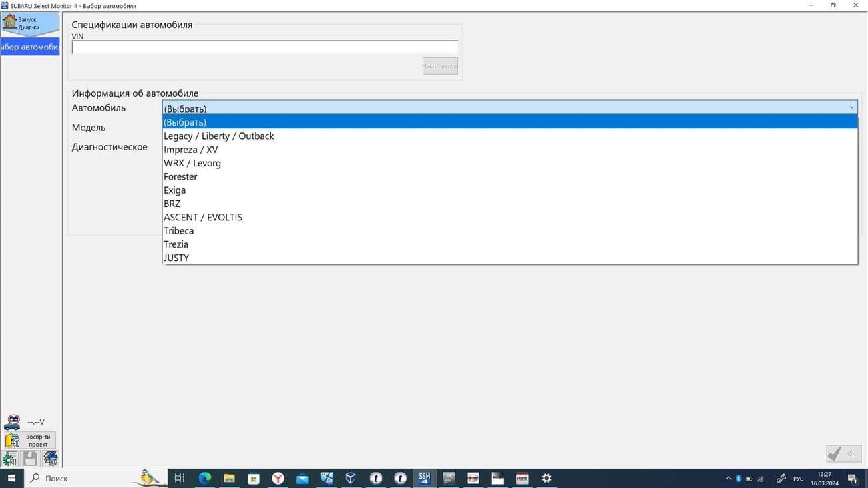The height and width of the screenshot is (488, 868).
Task: Open the Mail app on the taskbar
Action: [x=302, y=478]
